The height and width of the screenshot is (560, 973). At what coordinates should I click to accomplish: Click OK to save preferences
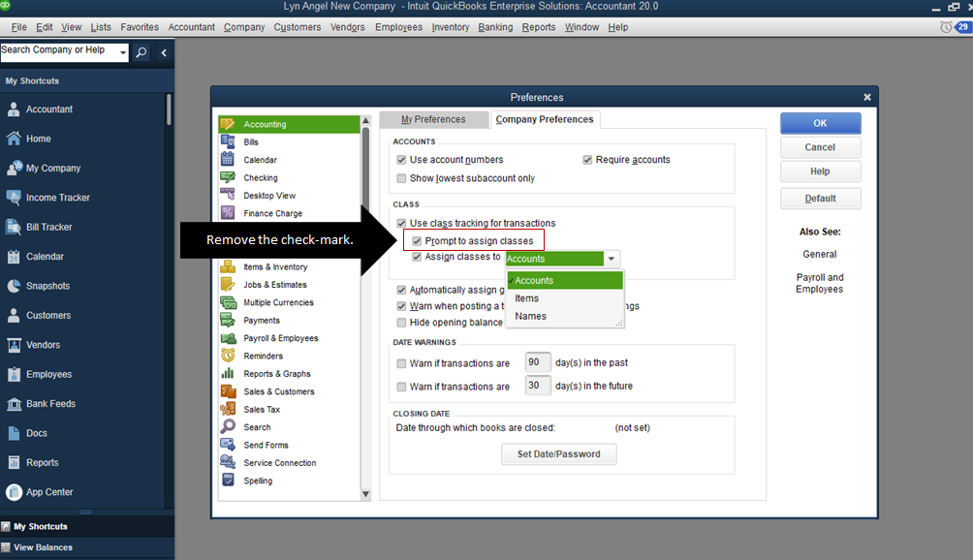820,123
